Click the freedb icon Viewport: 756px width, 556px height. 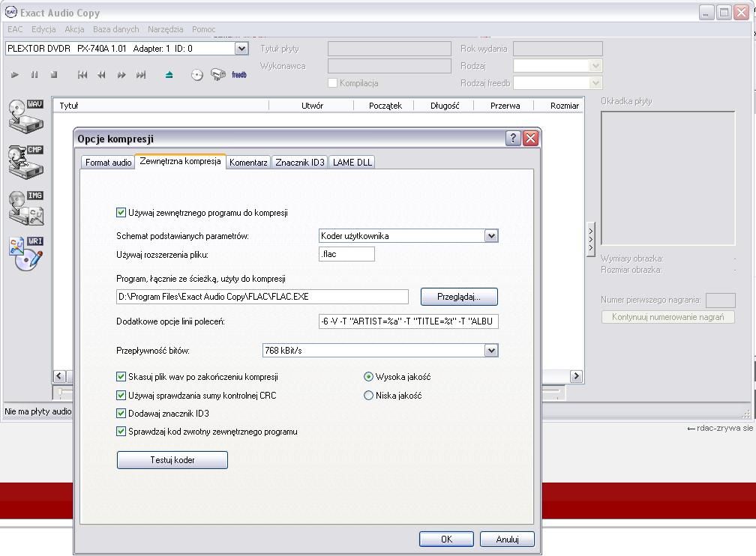[239, 75]
